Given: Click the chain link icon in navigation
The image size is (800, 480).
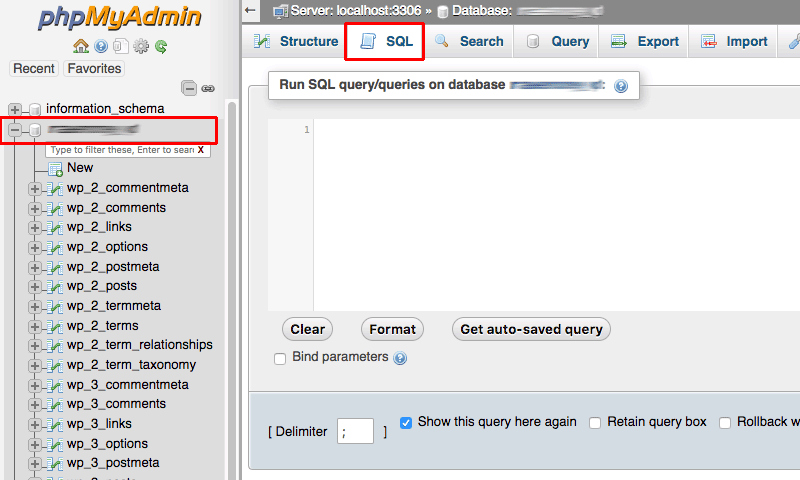Looking at the screenshot, I should 208,89.
